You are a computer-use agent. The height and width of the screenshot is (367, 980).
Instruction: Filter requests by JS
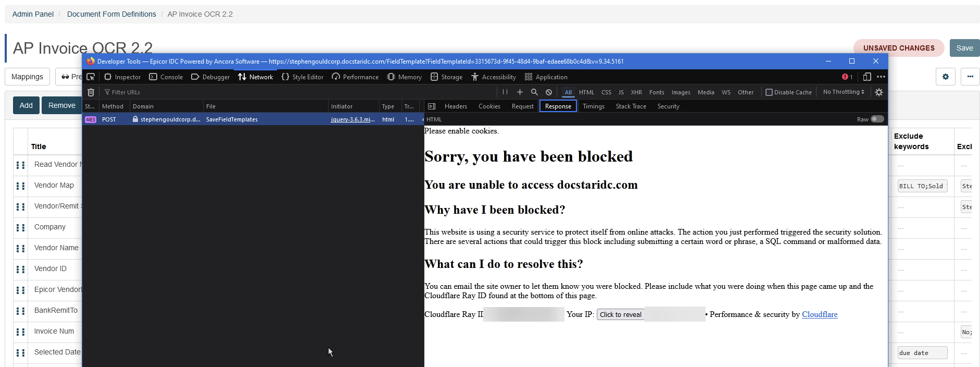point(621,92)
